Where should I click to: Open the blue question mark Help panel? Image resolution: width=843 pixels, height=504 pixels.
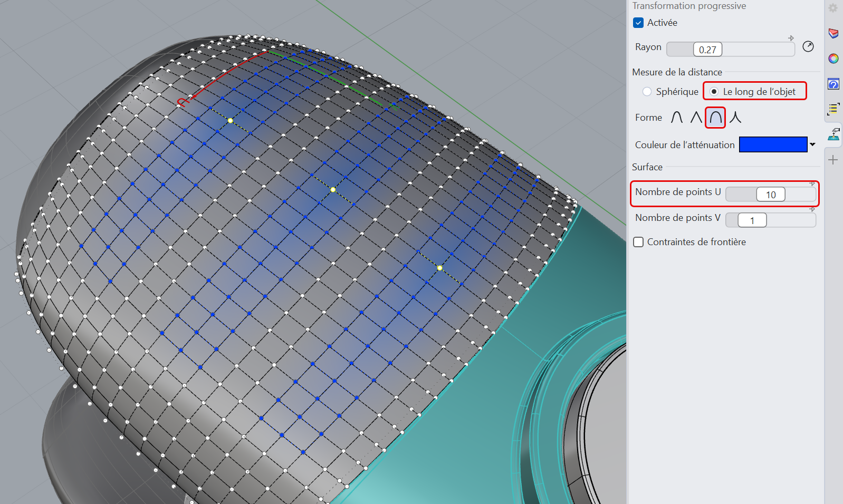click(834, 84)
